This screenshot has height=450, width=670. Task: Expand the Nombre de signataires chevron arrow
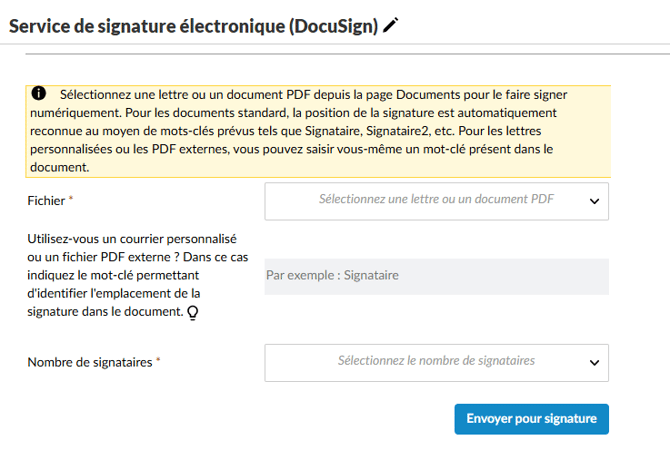pyautogui.click(x=594, y=363)
